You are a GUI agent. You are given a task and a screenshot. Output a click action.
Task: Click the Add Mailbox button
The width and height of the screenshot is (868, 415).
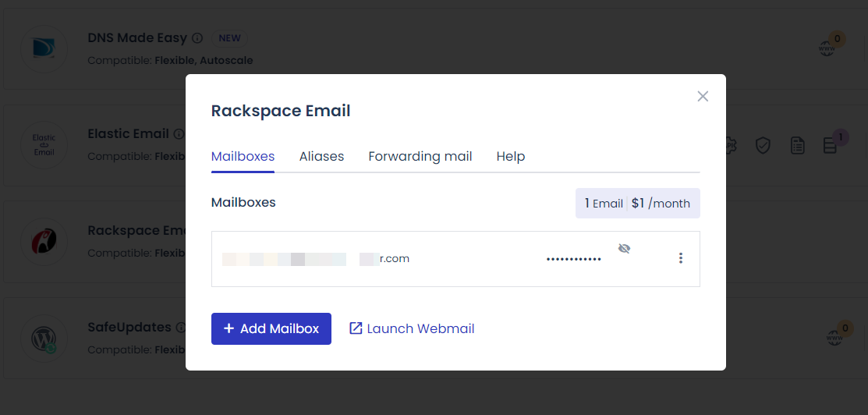pos(271,328)
